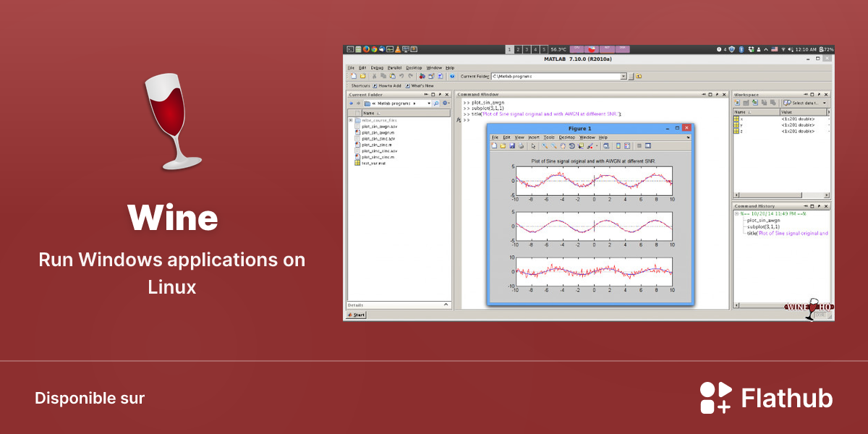The image size is (868, 434).
Task: Click the search icon in Current Folder
Action: 436,103
